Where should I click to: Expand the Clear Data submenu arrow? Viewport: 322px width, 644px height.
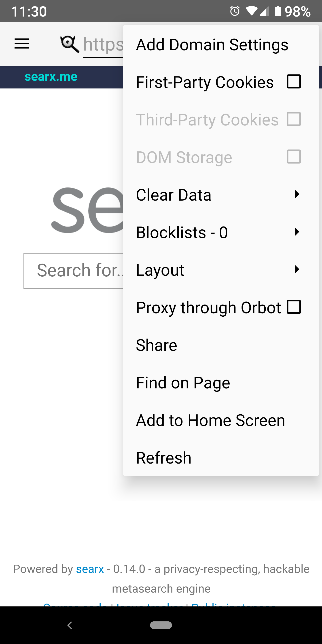point(297,194)
